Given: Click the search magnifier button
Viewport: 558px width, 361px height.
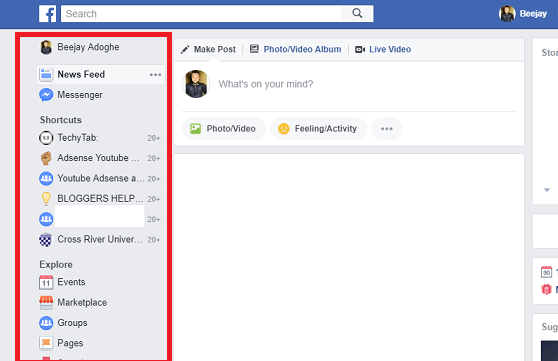Looking at the screenshot, I should pyautogui.click(x=357, y=14).
